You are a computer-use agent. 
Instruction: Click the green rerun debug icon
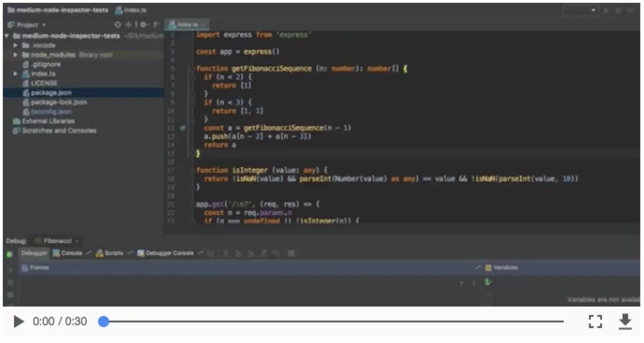9,255
